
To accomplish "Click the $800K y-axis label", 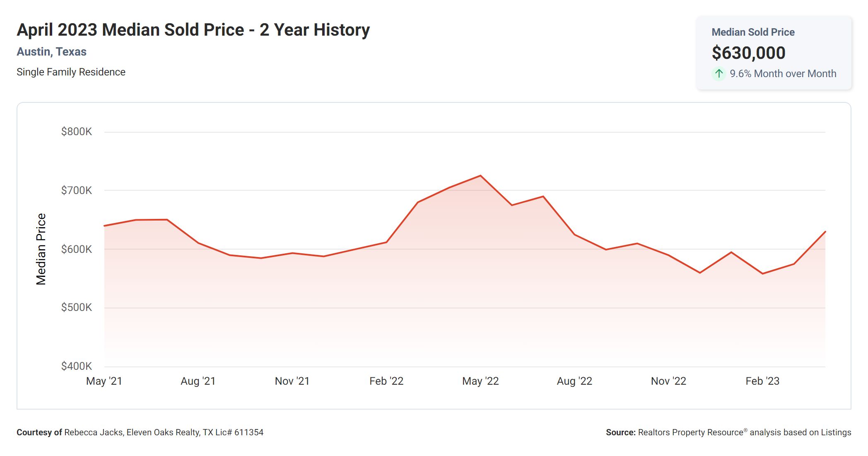I will pyautogui.click(x=77, y=132).
